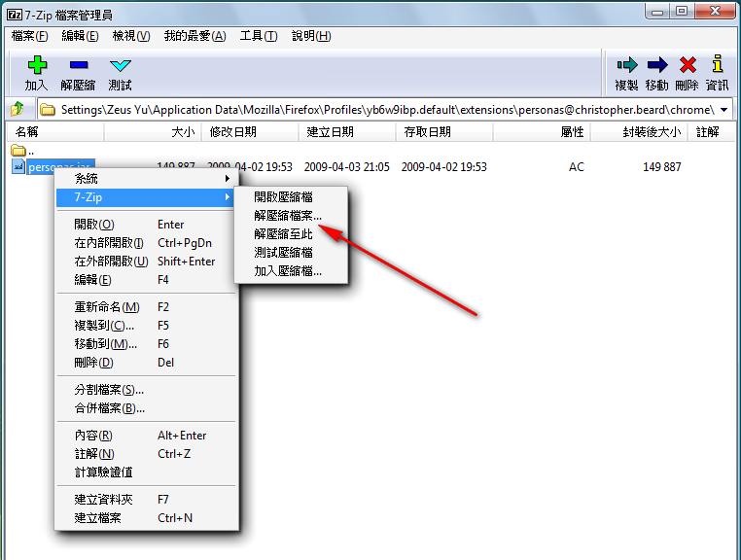This screenshot has width=741, height=560.
Task: Click the 測試 (Test) checkmark icon
Action: 120,65
